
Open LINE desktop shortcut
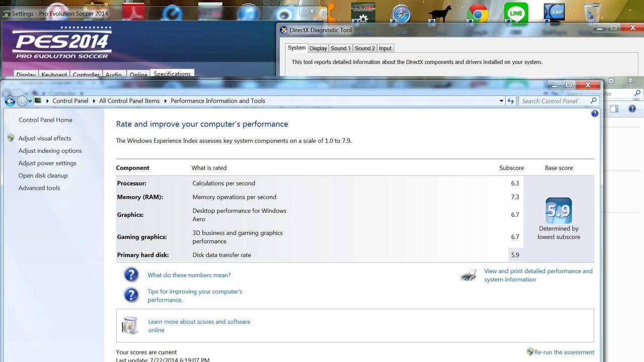[x=516, y=13]
